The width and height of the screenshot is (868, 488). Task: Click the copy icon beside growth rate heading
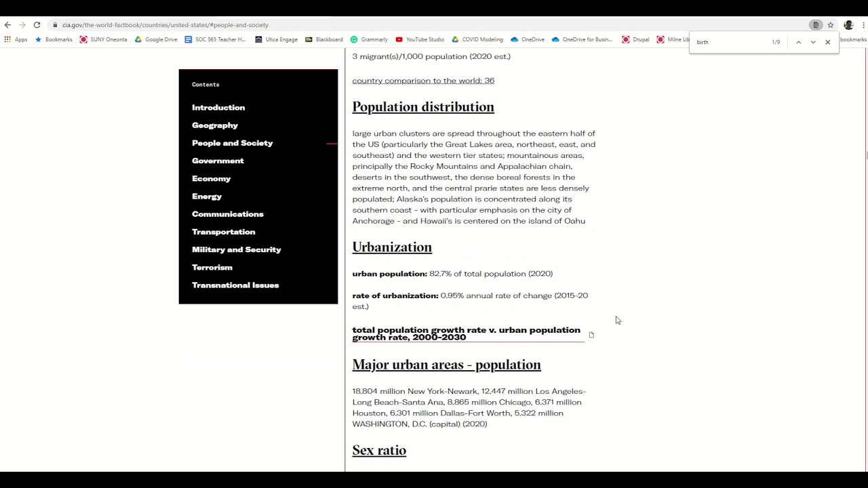tap(591, 335)
